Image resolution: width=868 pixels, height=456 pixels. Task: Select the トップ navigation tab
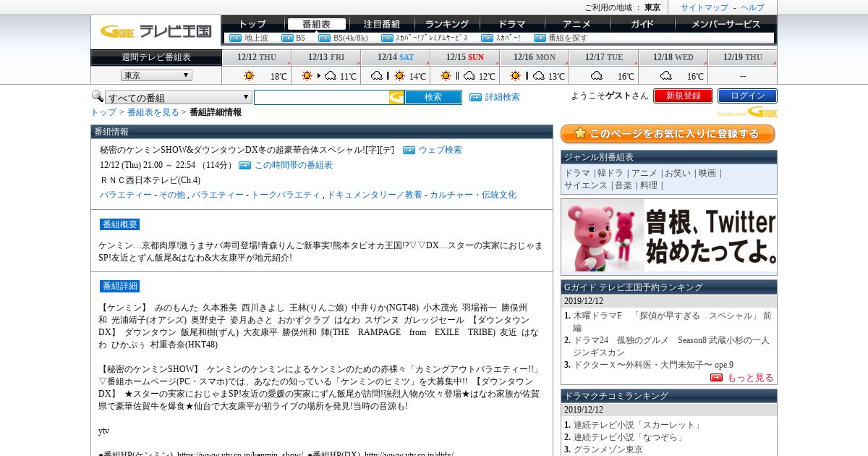252,24
